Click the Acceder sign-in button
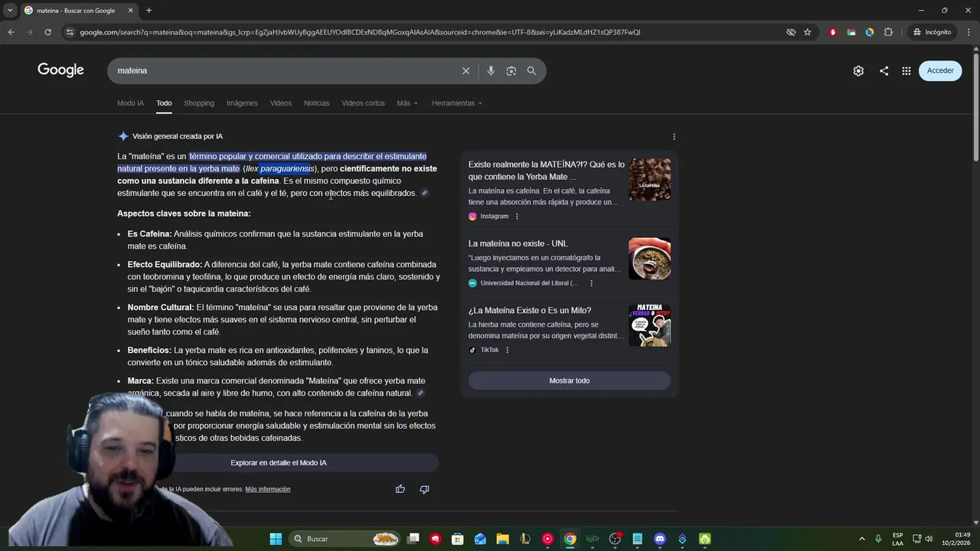 pos(940,70)
